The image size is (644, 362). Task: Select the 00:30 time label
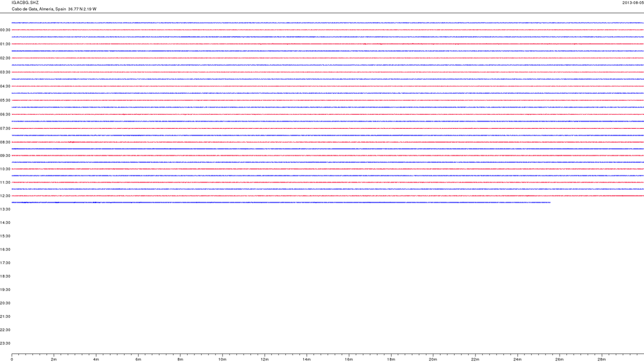coord(5,30)
